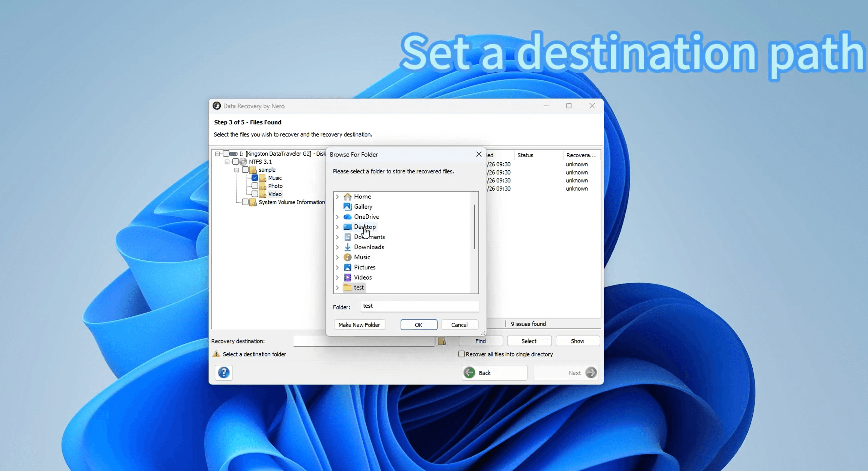Enable Recover all files into single directory
This screenshot has height=471, width=868.
[461, 354]
